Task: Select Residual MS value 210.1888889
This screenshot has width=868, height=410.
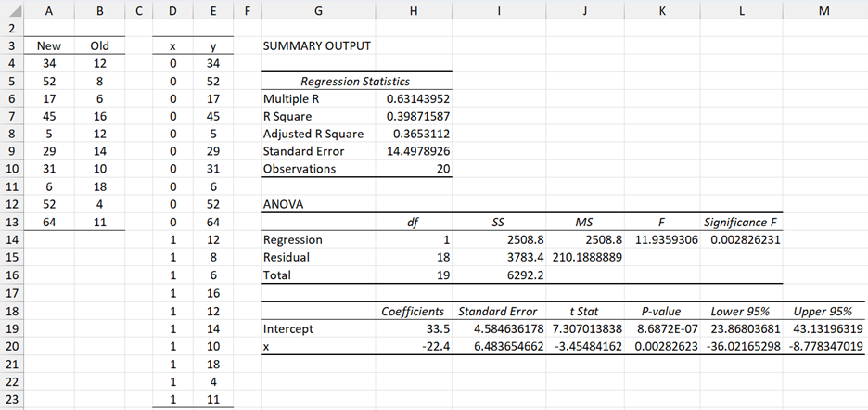Action: pos(585,258)
